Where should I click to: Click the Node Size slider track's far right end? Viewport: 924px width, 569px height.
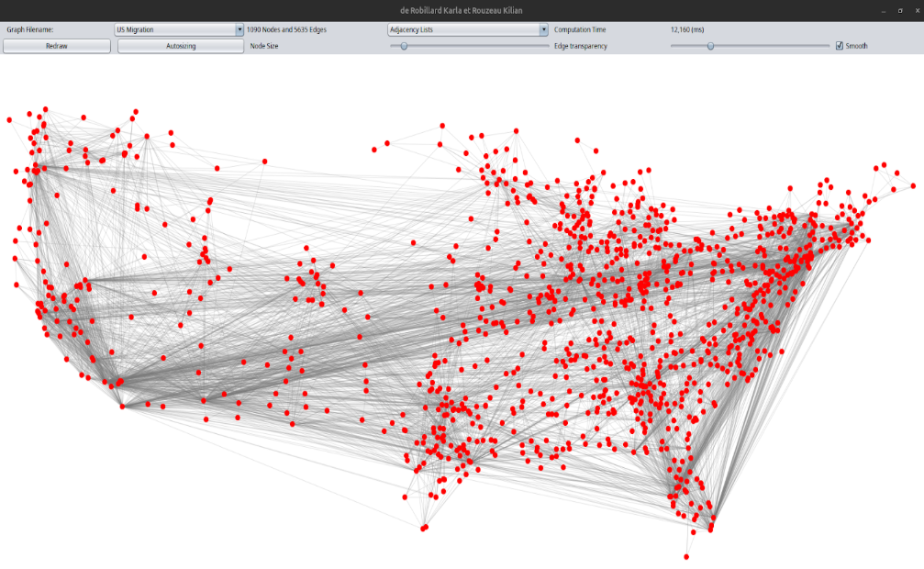coord(548,46)
